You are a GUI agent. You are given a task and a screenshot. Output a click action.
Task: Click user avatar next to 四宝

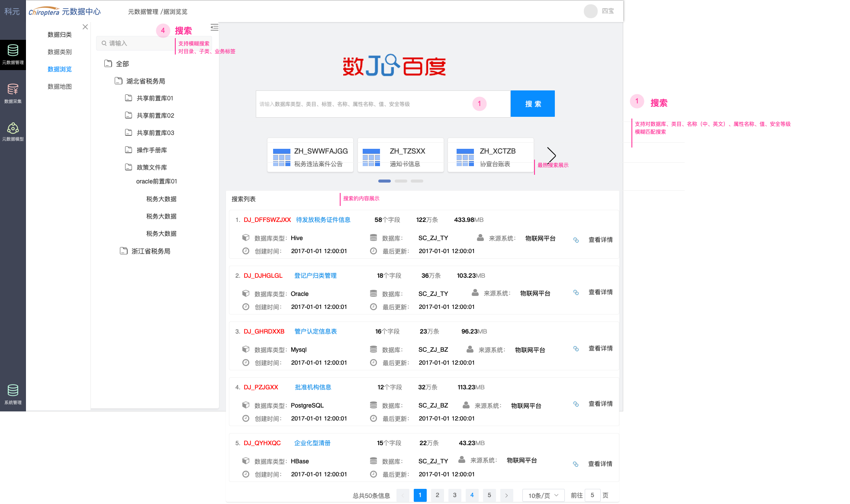click(590, 11)
